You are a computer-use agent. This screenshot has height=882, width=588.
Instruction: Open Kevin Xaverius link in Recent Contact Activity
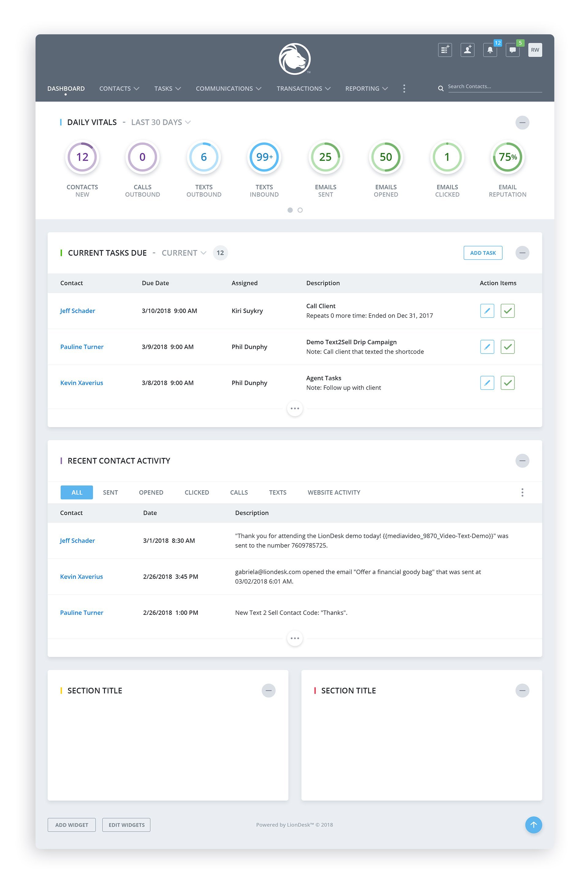81,577
